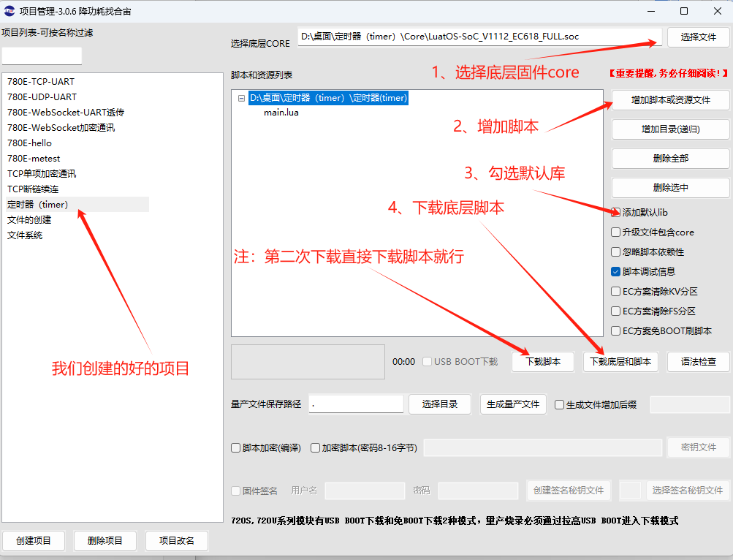The width and height of the screenshot is (733, 560).
Task: Select main.lua in the script list
Action: tap(281, 113)
